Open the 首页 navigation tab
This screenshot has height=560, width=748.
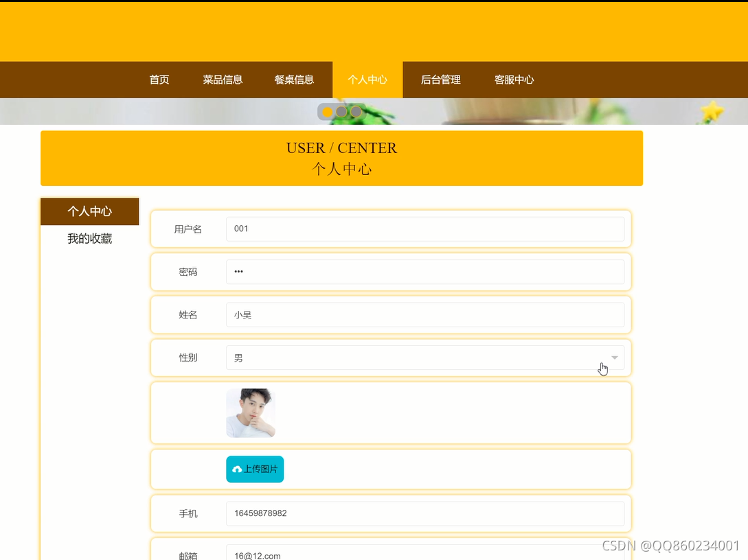coord(159,80)
